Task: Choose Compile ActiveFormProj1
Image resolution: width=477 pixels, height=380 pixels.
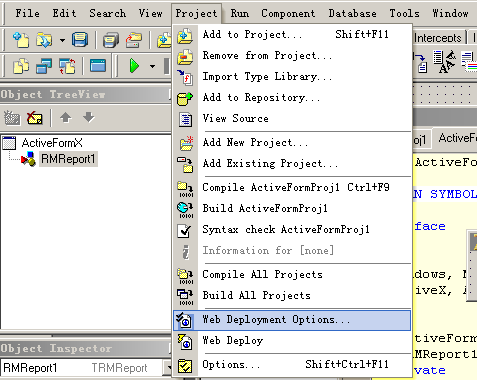Action: pyautogui.click(x=292, y=187)
